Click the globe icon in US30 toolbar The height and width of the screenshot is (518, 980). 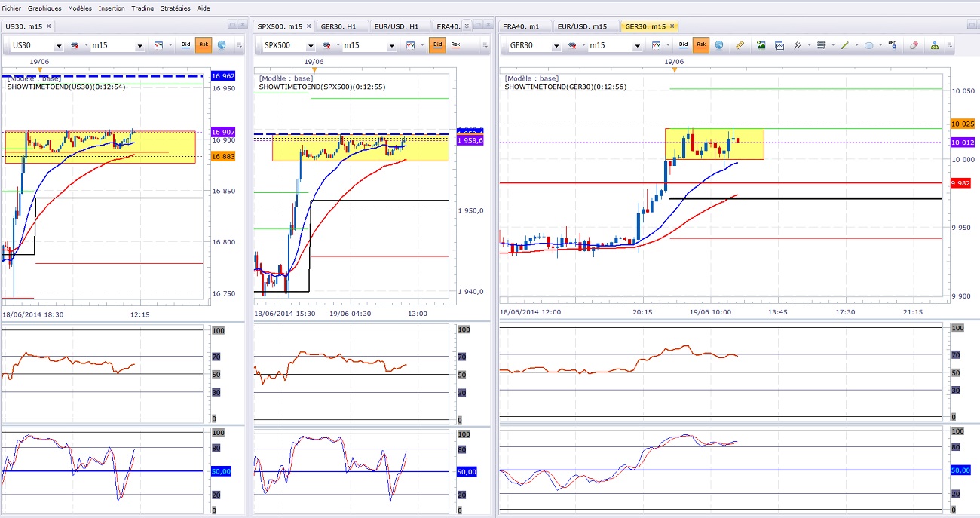coord(222,45)
